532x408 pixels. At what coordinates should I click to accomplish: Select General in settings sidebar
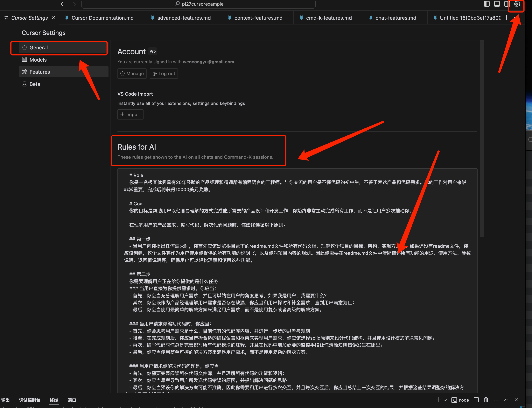(x=63, y=48)
